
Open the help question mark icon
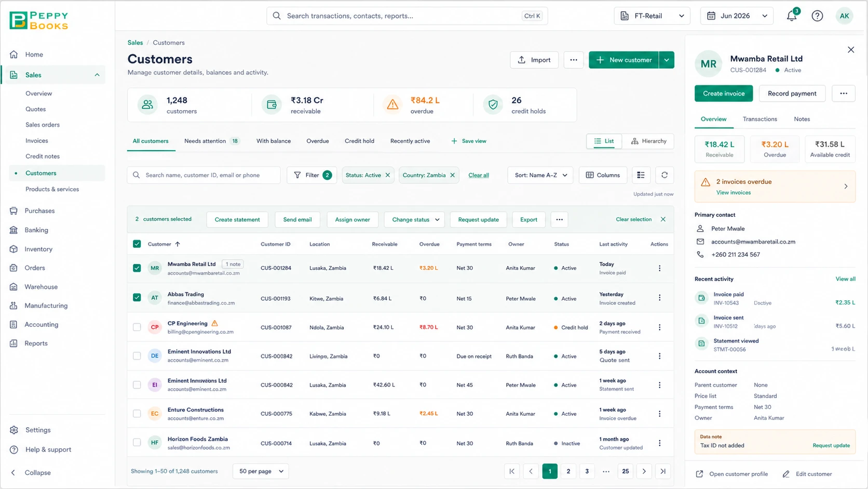tap(817, 16)
